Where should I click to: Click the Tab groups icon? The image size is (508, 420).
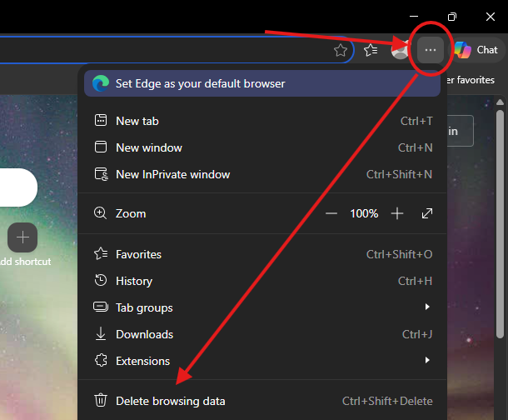(101, 307)
